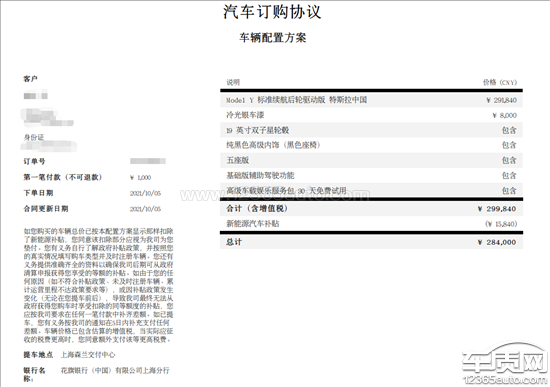Image resolution: width=550 pixels, height=387 pixels.
Task: Click the 总计 label
Action: (x=234, y=242)
